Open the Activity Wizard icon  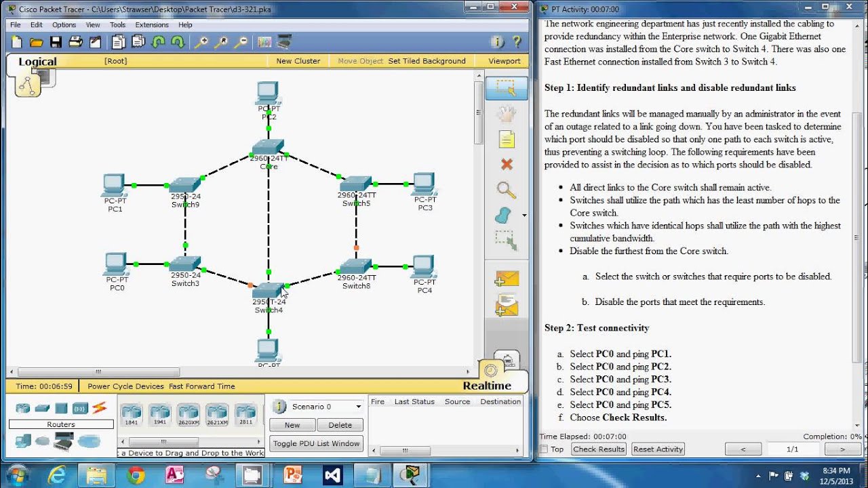[x=95, y=42]
